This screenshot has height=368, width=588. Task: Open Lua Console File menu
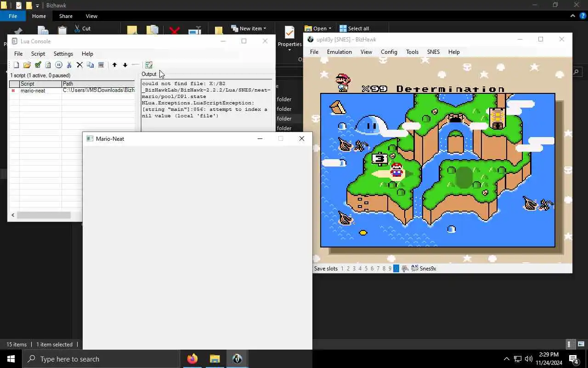point(18,54)
